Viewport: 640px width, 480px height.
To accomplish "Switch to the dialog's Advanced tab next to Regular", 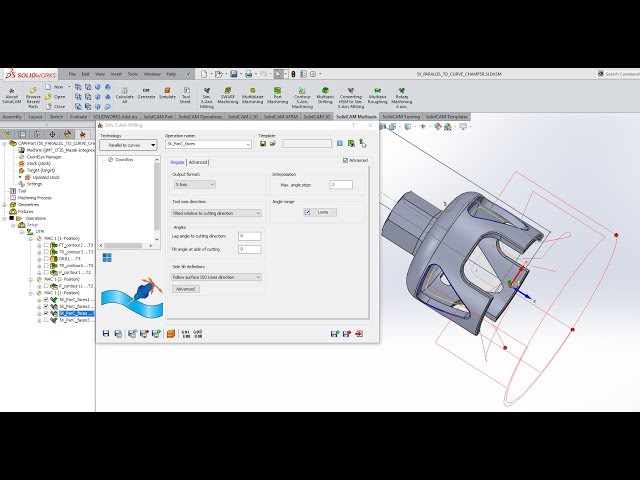I will point(198,162).
